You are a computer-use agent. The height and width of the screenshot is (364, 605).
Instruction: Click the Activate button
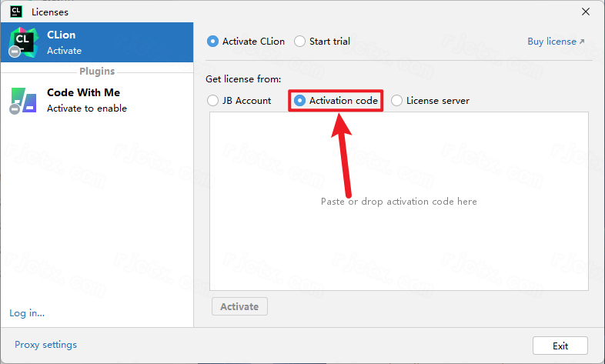(x=239, y=306)
